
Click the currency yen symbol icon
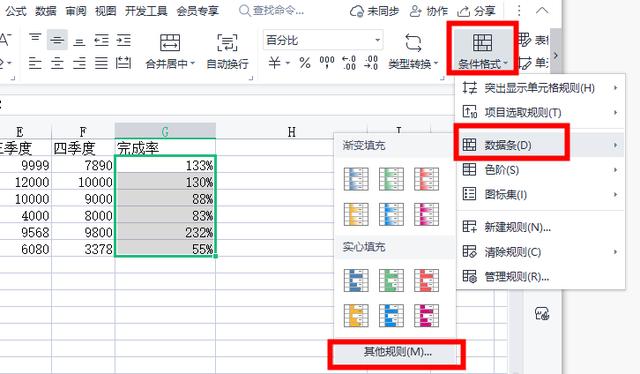274,63
